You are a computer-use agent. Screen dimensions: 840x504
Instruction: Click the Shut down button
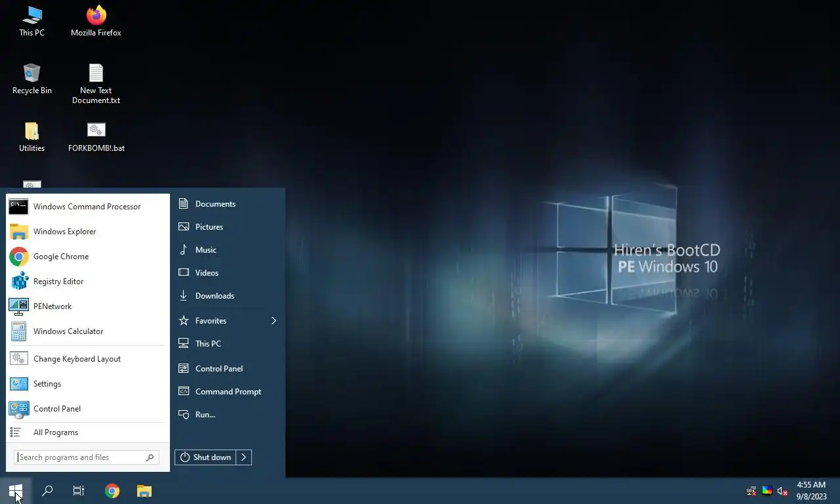coord(205,457)
